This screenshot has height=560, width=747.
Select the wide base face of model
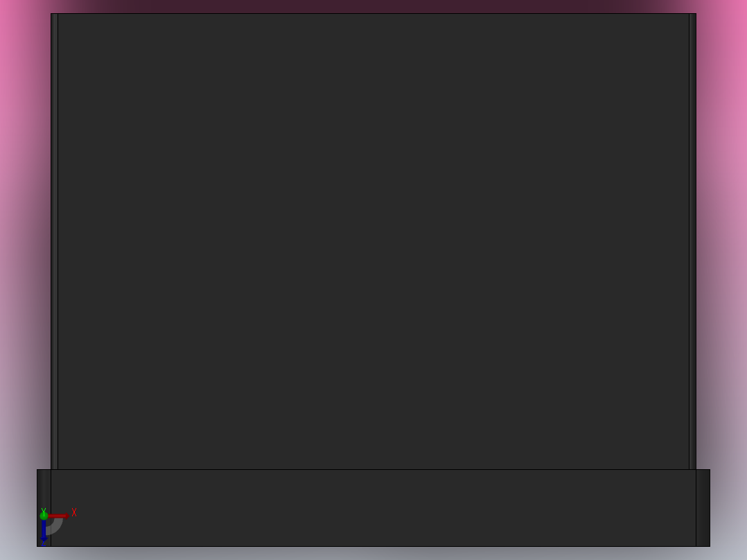tap(373, 508)
